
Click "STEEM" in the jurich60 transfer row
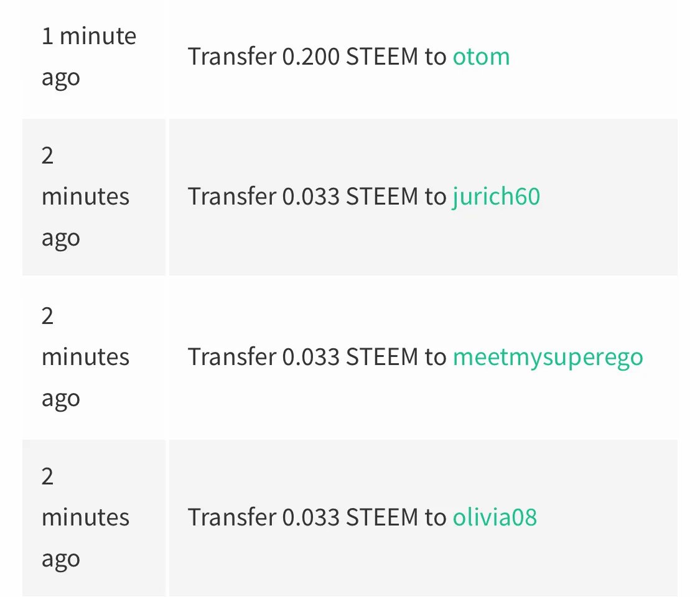tap(382, 197)
